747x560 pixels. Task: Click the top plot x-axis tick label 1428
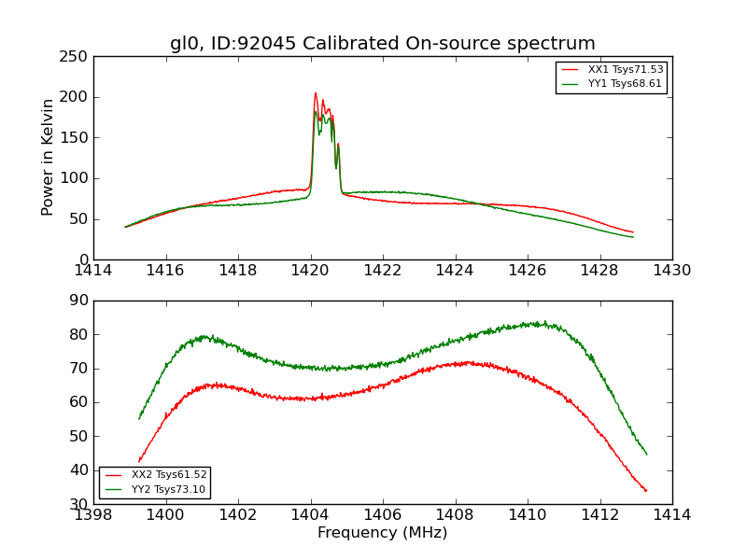pyautogui.click(x=599, y=271)
